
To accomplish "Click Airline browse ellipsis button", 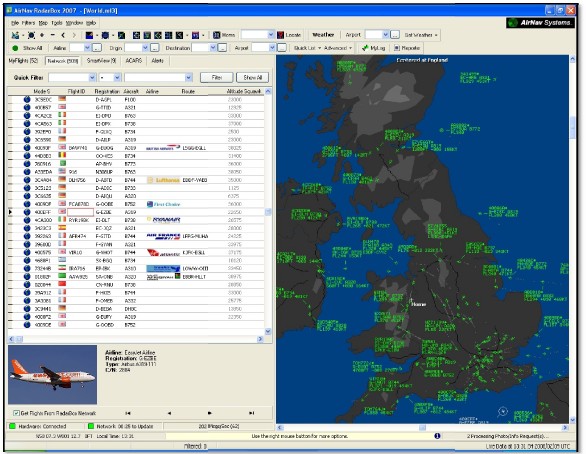I will 97,48.
